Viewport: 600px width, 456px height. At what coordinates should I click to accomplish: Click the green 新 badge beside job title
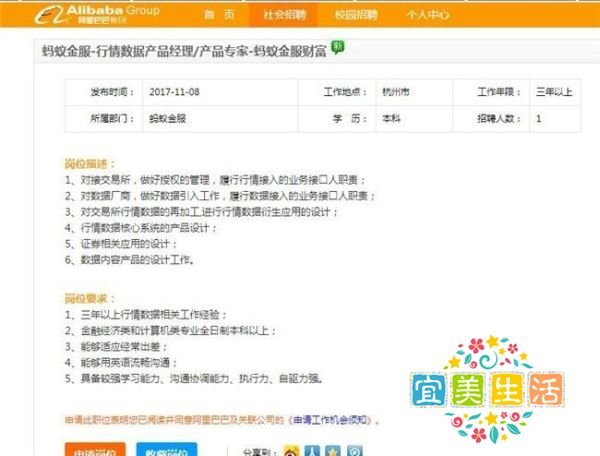pyautogui.click(x=338, y=47)
